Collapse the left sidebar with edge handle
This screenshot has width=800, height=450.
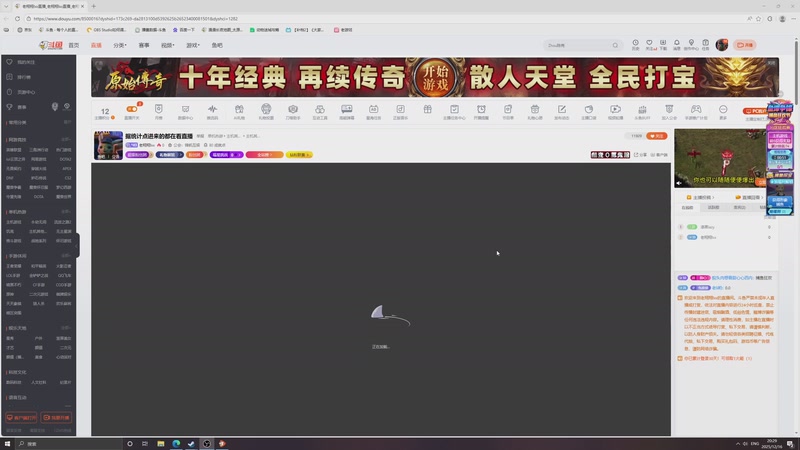coord(77,245)
